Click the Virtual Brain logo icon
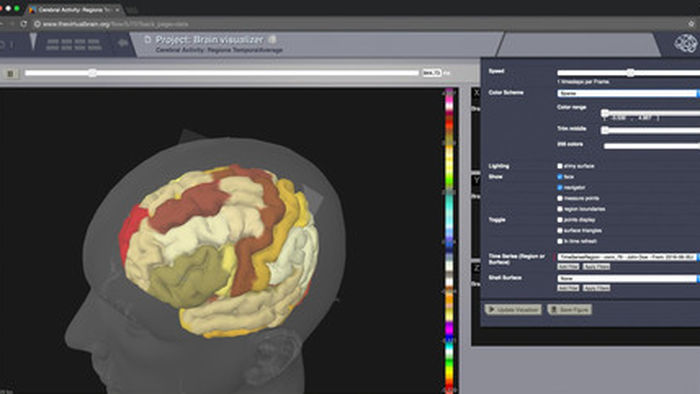Viewport: 700px width, 394px height. (x=685, y=43)
